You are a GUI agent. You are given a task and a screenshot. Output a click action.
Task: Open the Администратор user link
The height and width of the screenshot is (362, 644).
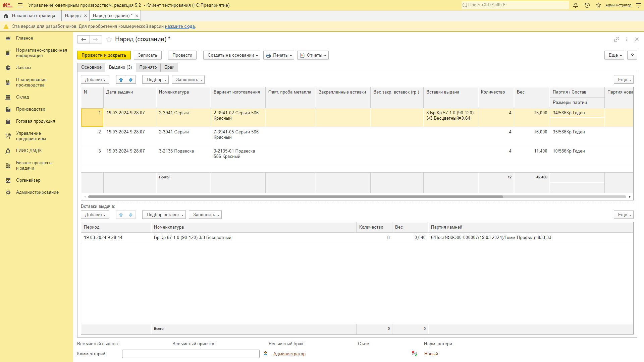289,354
